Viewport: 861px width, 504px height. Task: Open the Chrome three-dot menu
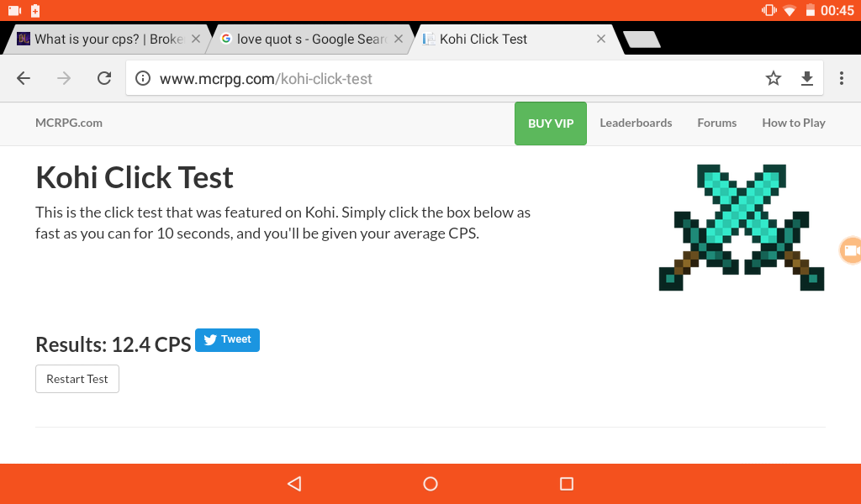click(x=841, y=78)
